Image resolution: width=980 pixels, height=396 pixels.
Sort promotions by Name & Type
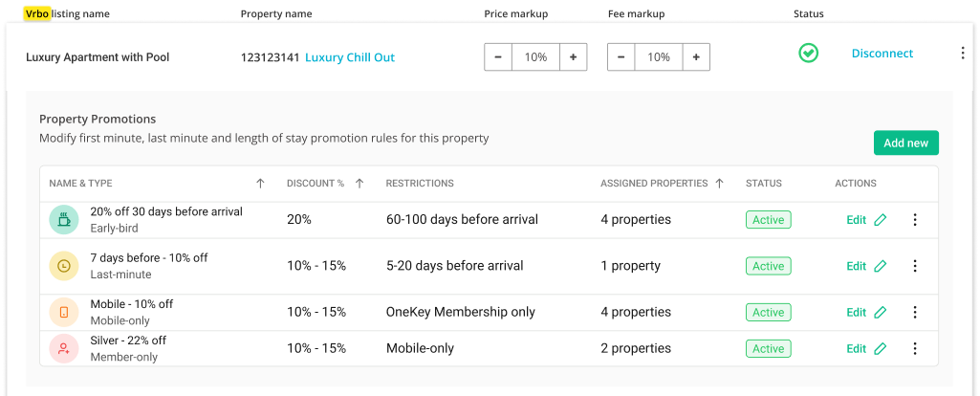pyautogui.click(x=261, y=184)
